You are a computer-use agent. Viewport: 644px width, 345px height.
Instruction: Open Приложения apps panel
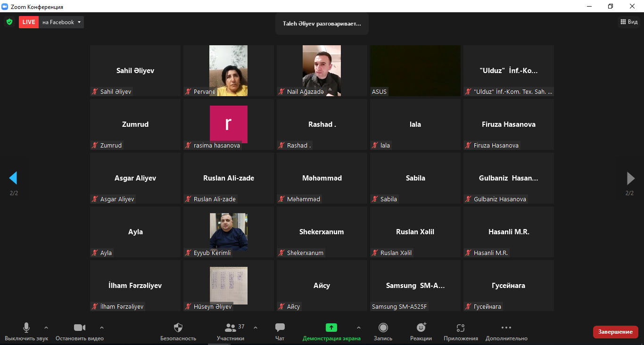coord(461,332)
